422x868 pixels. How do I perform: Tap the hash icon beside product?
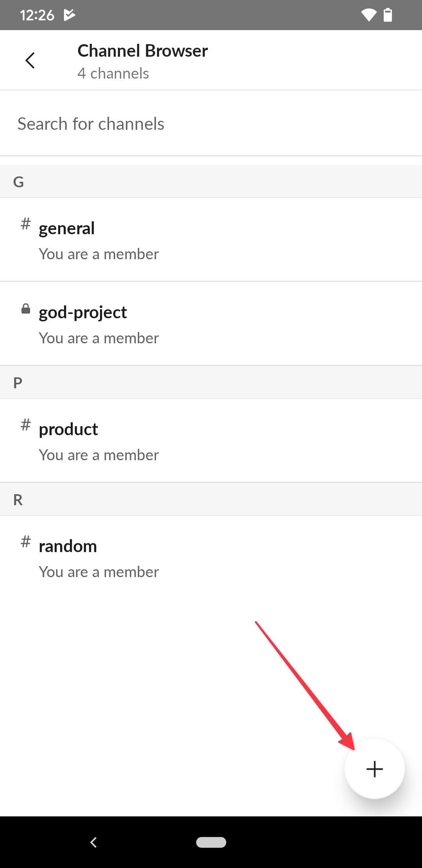[25, 426]
